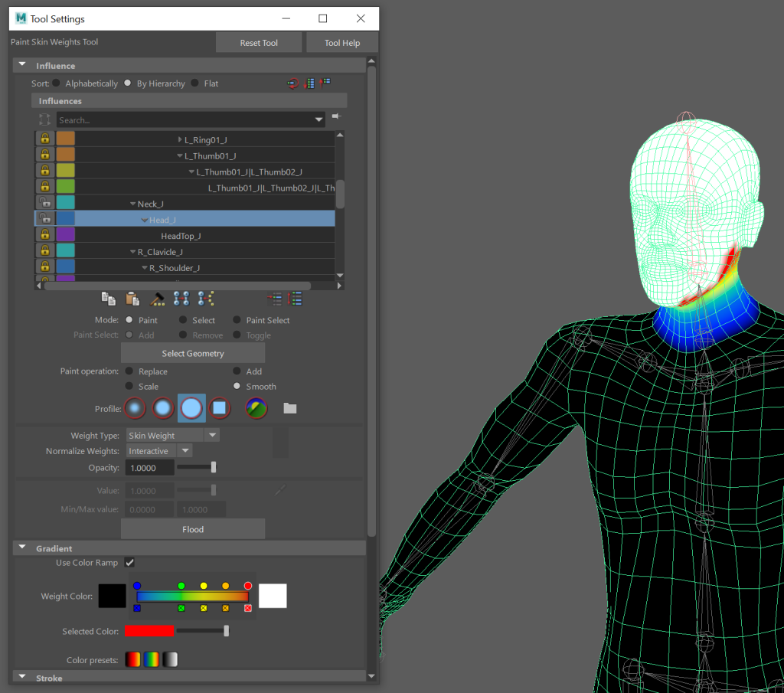Click the Paste weights clipboard icon
This screenshot has width=784, height=693.
click(x=132, y=299)
